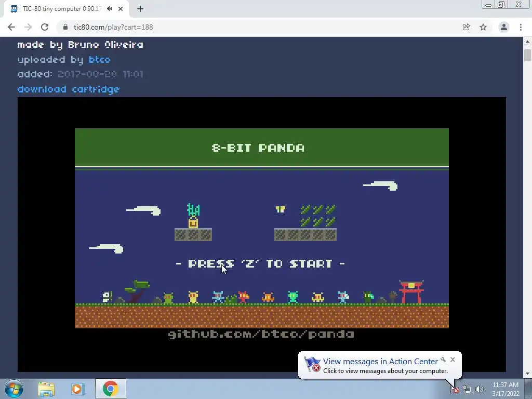This screenshot has width=532, height=399.
Task: Click the red torii gate sprite
Action: 411,292
